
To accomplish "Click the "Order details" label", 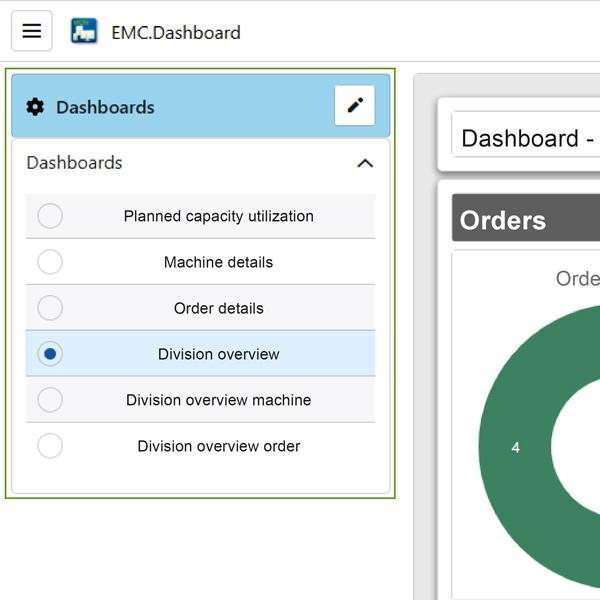I will pos(218,308).
